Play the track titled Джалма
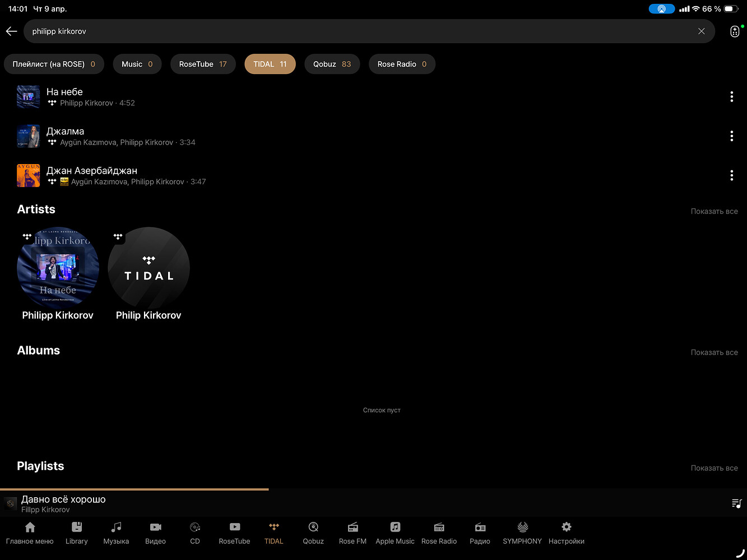The height and width of the screenshot is (560, 747). [65, 131]
